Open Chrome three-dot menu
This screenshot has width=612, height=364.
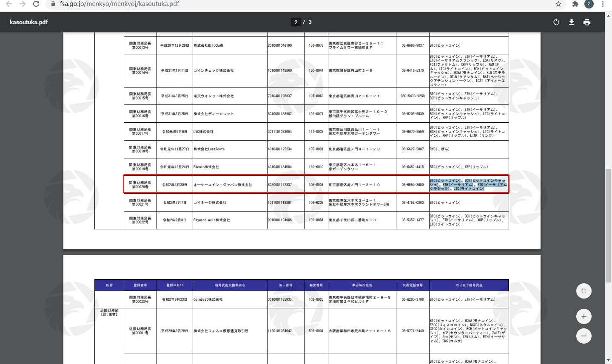603,4
